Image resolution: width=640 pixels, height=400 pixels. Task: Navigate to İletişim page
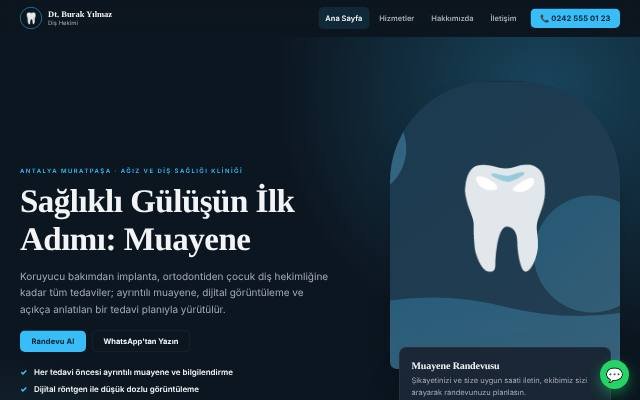[503, 18]
